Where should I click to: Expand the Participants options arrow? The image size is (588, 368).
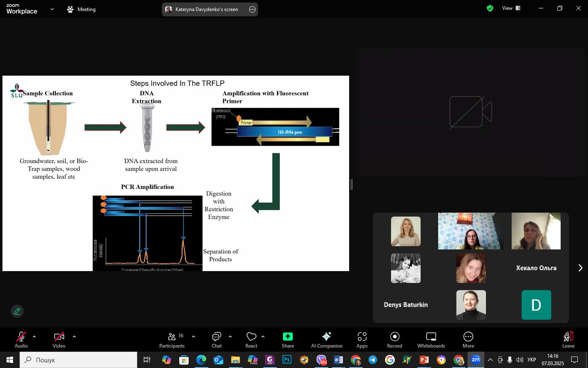pyautogui.click(x=194, y=337)
